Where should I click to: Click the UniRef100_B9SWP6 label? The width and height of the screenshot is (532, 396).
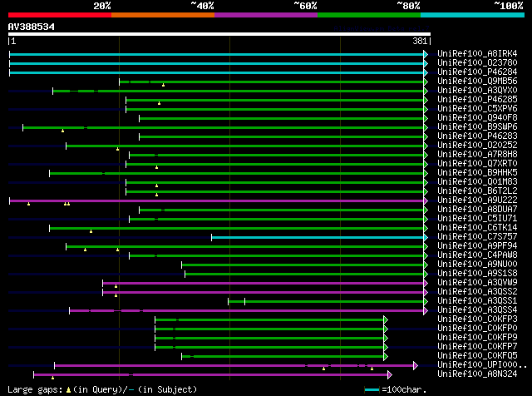477,127
